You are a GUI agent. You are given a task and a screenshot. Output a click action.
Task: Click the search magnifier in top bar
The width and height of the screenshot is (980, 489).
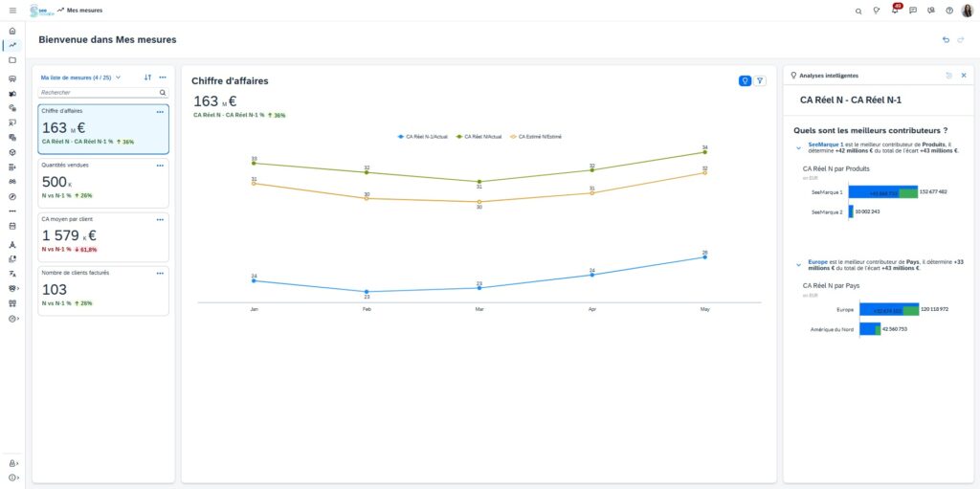click(858, 11)
